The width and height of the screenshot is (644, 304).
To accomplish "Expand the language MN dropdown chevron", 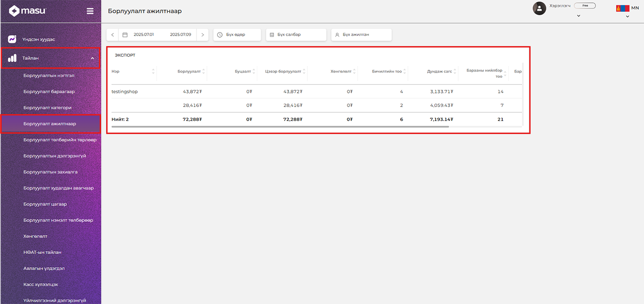I will coord(627,16).
